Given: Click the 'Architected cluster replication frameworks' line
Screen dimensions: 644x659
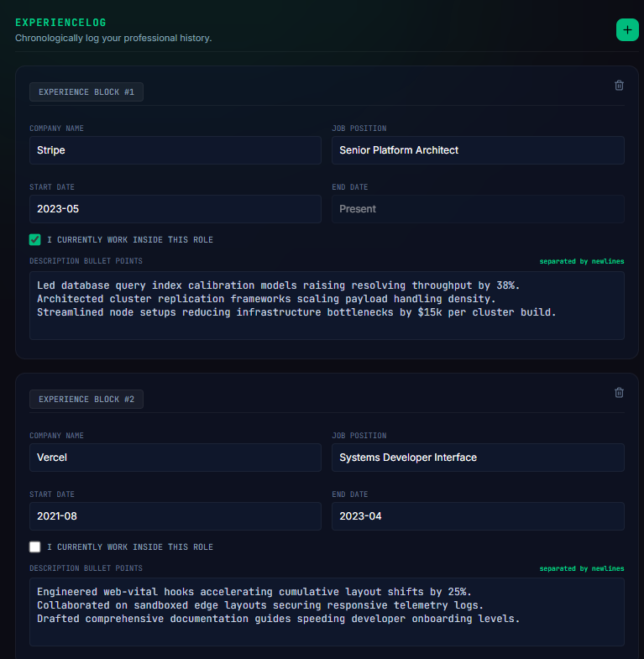Looking at the screenshot, I should click(x=266, y=299).
